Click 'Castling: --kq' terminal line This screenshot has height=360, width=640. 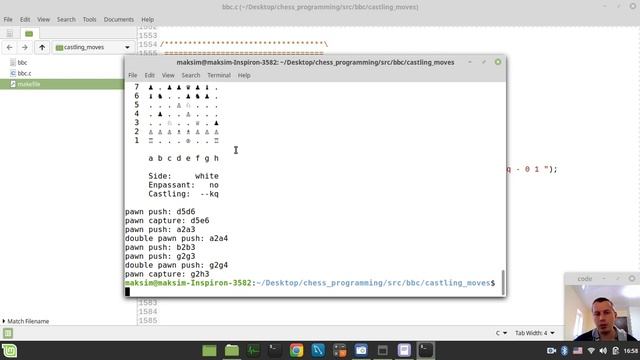[183, 194]
